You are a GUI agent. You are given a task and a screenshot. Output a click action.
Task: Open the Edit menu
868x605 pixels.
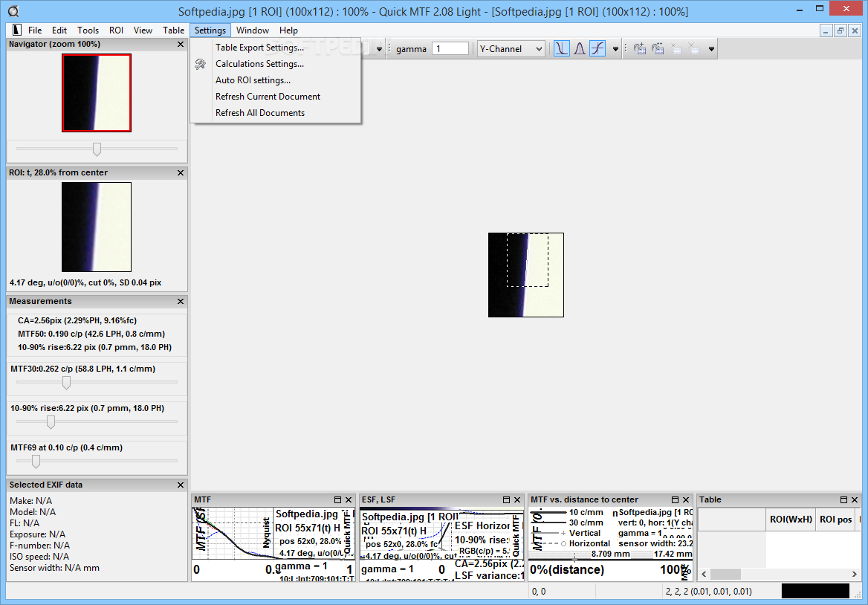[x=59, y=30]
